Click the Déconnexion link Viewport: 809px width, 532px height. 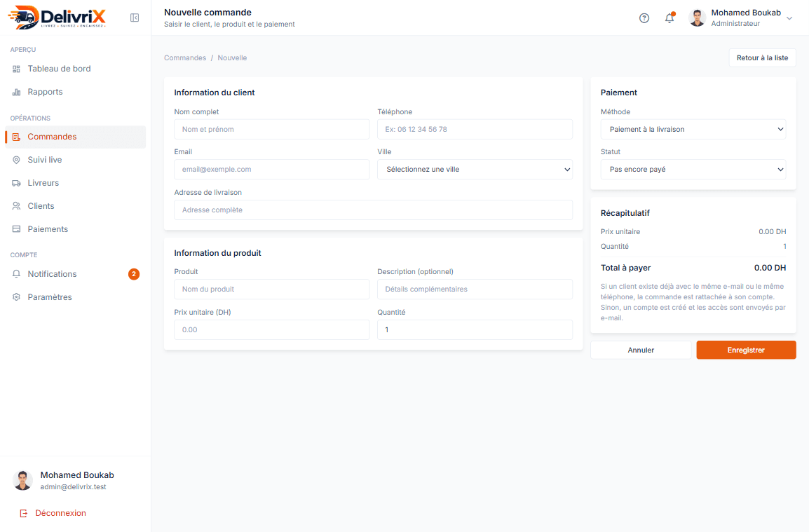tap(60, 513)
